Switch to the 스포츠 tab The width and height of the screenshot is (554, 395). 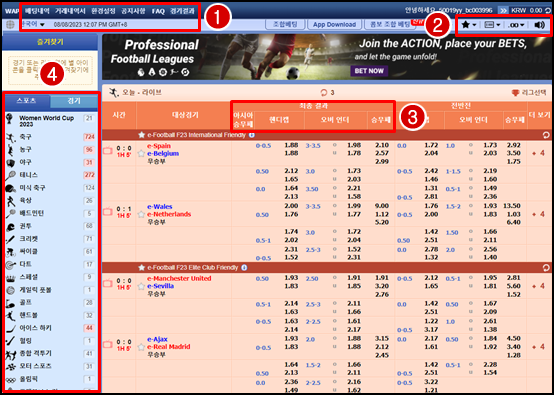coord(26,101)
